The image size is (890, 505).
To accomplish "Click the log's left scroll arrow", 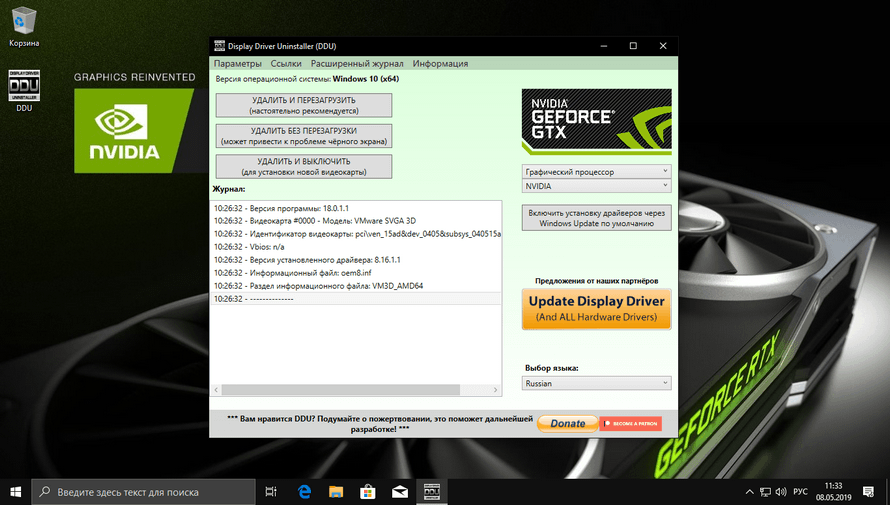I will (x=216, y=390).
